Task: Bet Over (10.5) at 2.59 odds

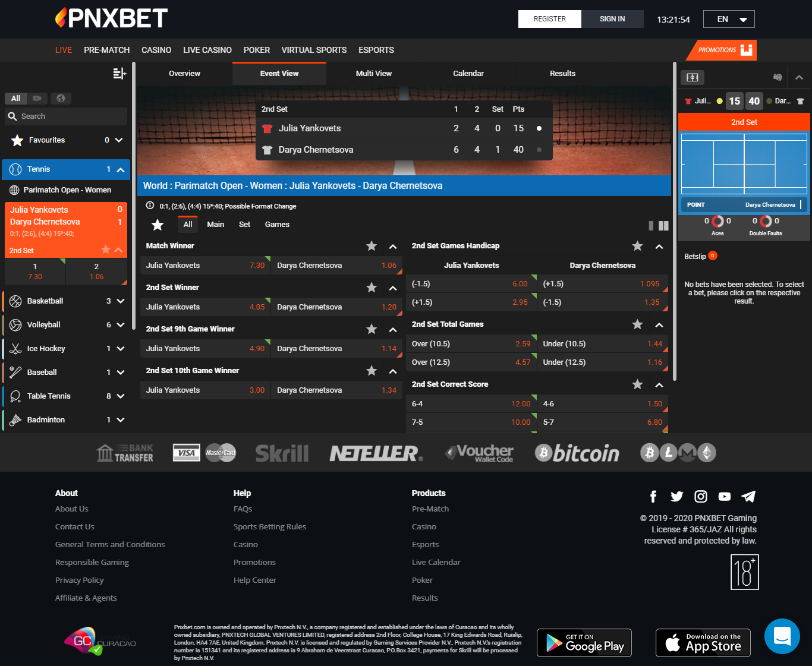Action: (x=471, y=344)
